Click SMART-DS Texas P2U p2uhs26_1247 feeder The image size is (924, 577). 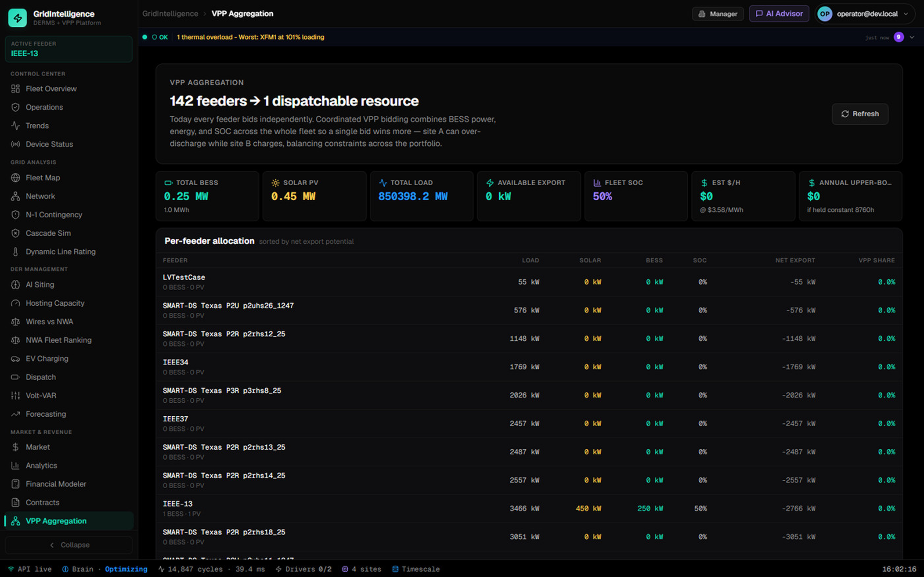point(228,306)
